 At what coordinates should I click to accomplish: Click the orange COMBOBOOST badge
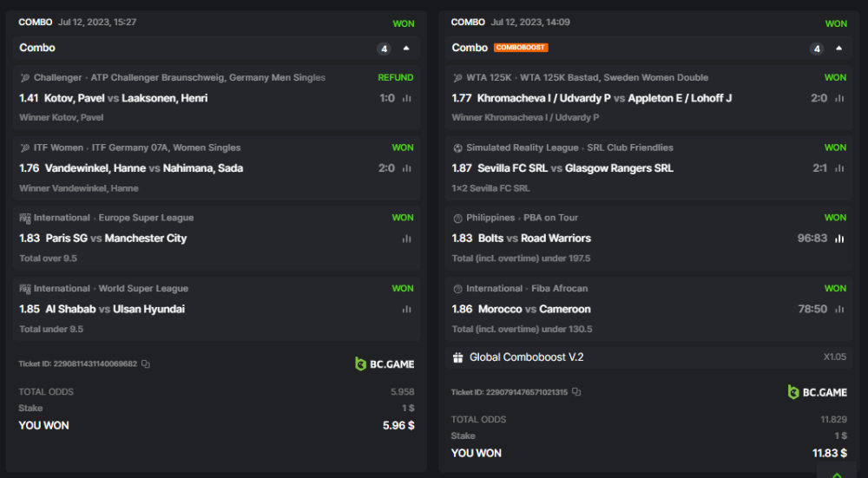pyautogui.click(x=521, y=48)
